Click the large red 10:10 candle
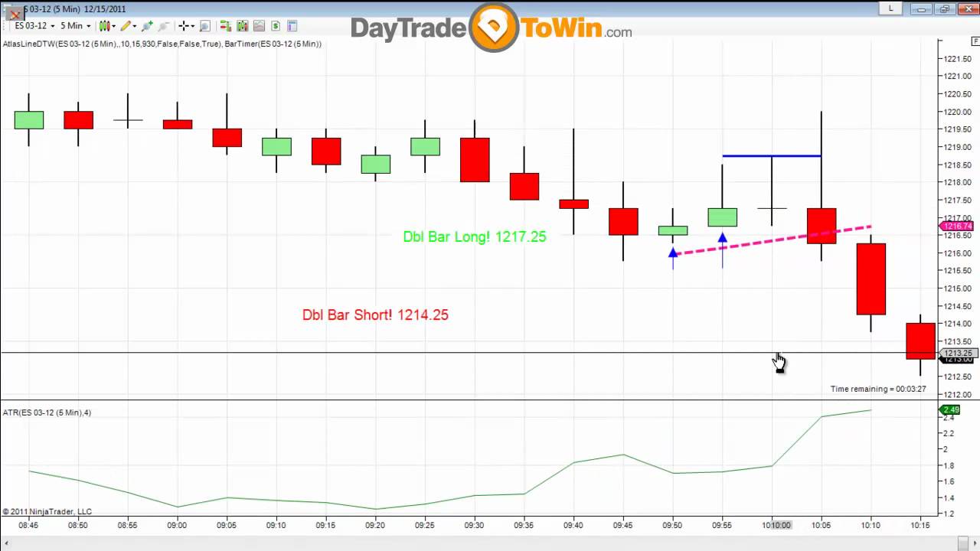This screenshot has width=980, height=551. tap(871, 279)
